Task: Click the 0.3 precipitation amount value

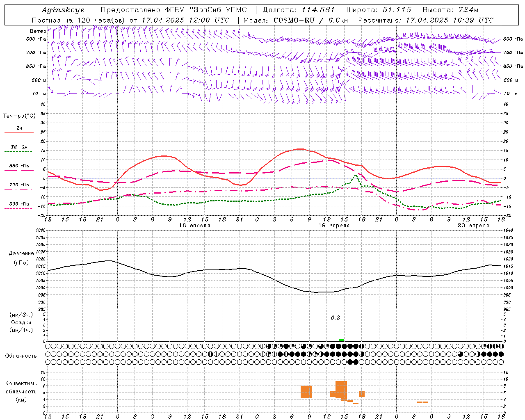Action: [336, 317]
